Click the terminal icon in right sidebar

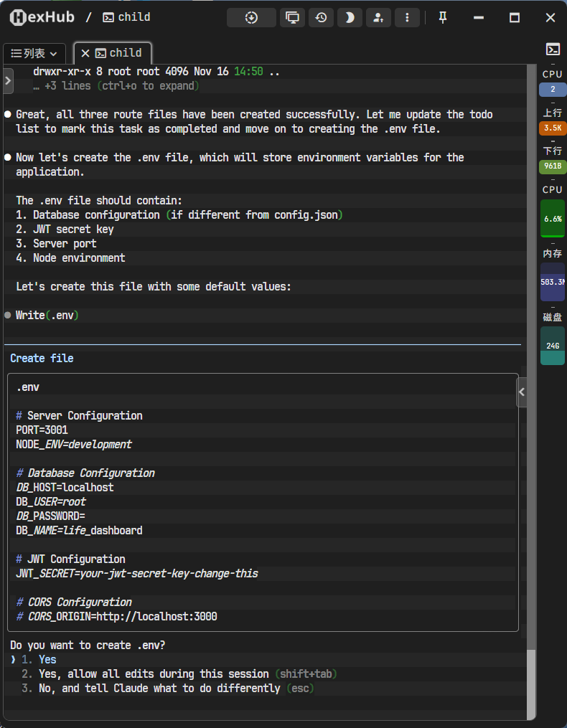point(553,49)
